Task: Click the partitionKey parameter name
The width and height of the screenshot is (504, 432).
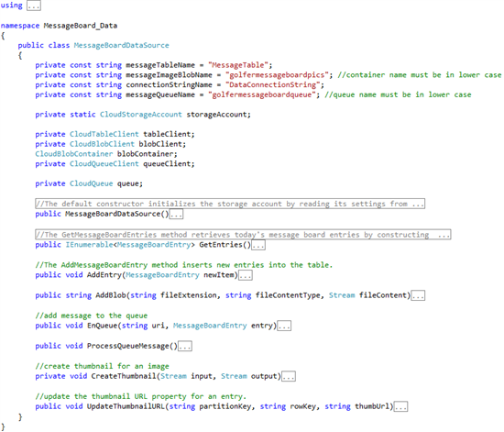Action: pos(225,406)
